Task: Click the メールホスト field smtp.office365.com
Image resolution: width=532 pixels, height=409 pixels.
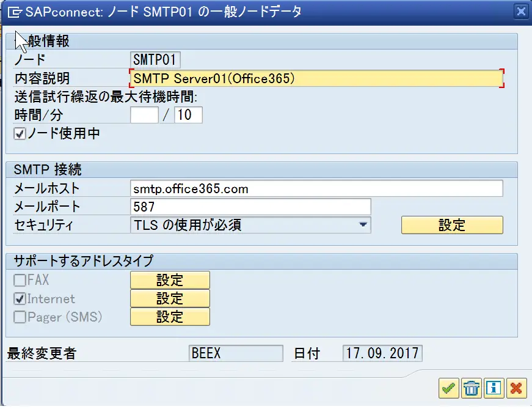Action: [316, 188]
